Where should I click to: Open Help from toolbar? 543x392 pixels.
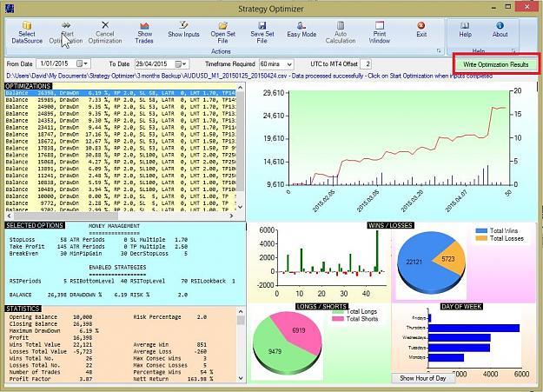pos(465,30)
